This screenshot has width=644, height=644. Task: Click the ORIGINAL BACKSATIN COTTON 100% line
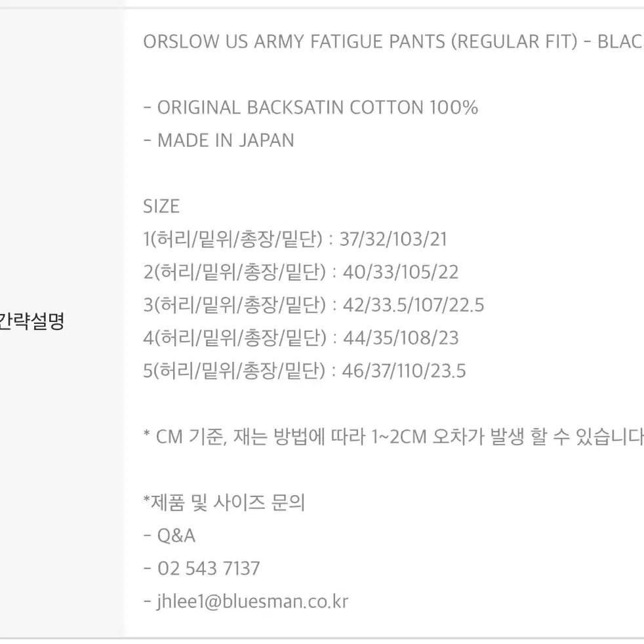(x=317, y=108)
